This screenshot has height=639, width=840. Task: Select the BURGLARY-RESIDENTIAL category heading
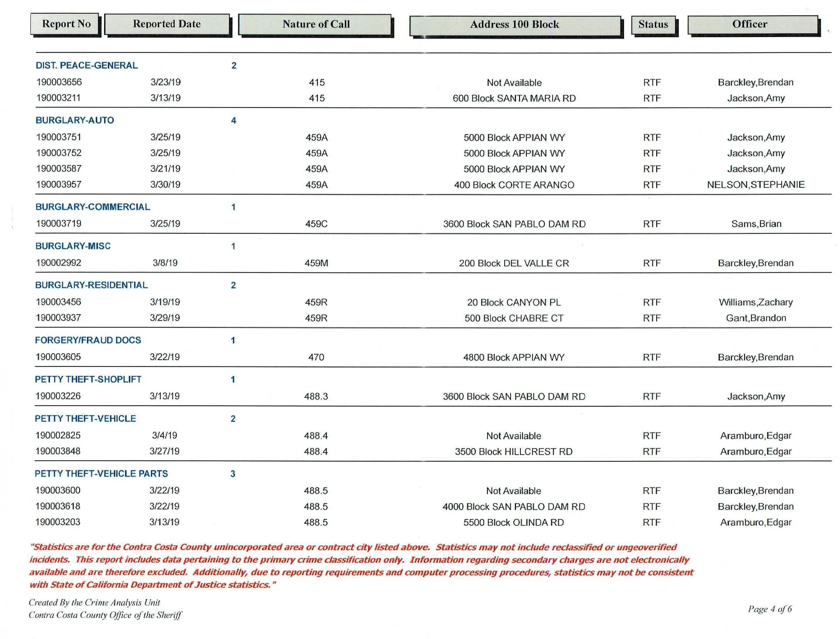[91, 285]
